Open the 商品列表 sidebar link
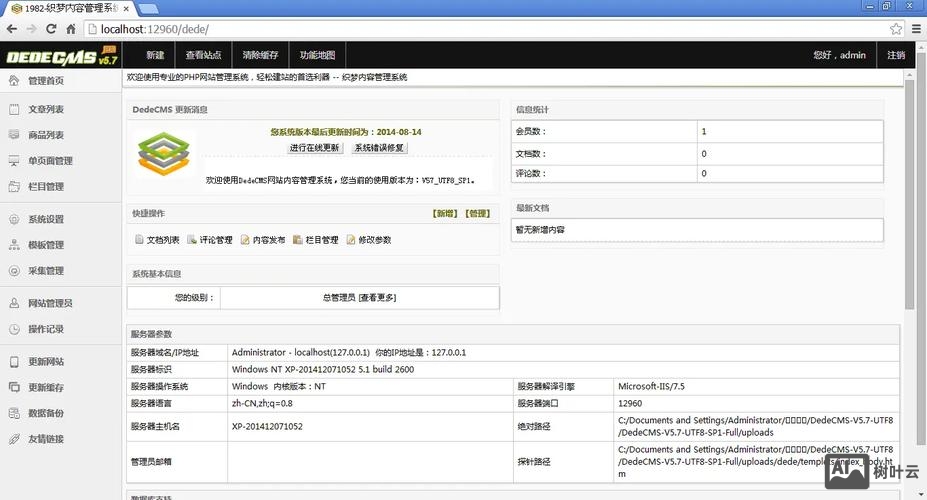927x500 pixels. pos(46,135)
